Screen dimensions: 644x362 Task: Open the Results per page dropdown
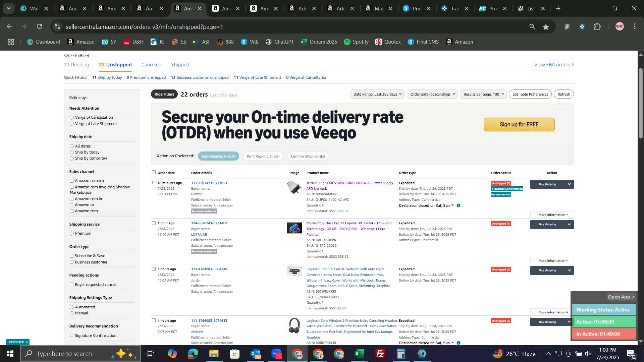483,94
